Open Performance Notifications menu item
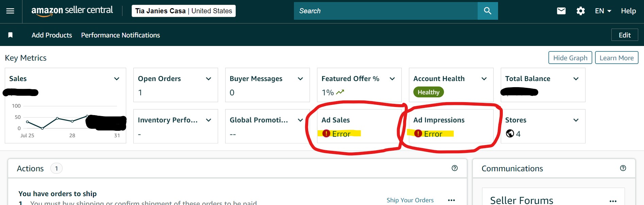644x205 pixels. click(x=120, y=35)
